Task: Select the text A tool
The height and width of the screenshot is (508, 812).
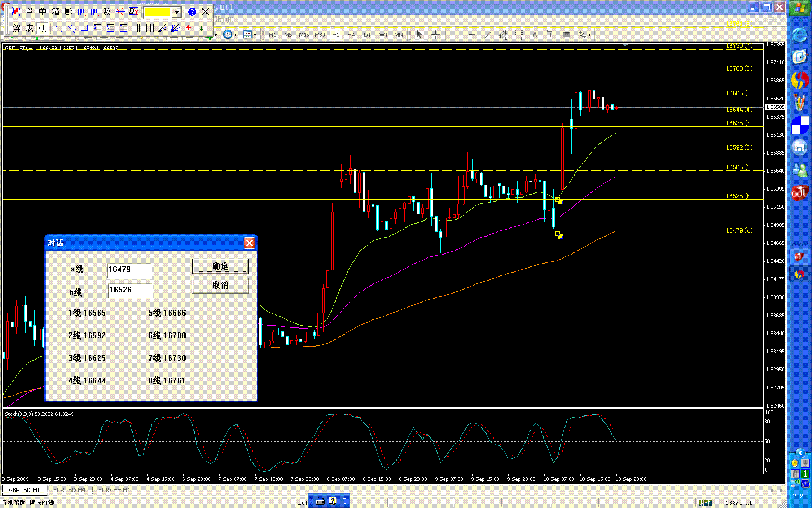Action: [535, 34]
